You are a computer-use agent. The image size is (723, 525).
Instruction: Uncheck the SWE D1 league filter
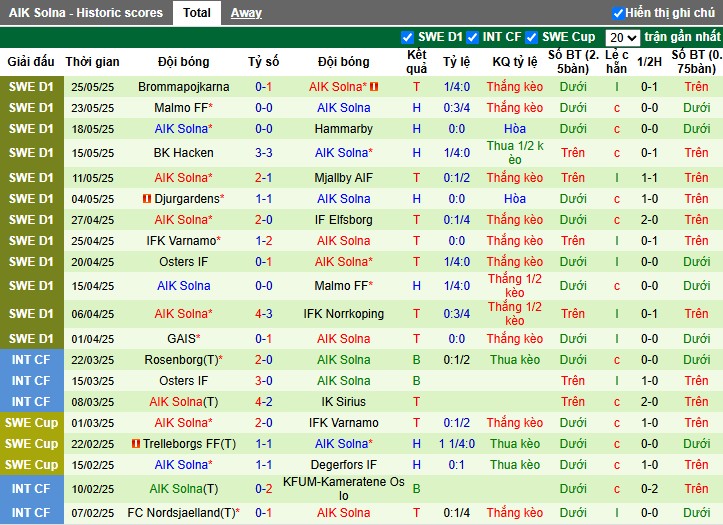pyautogui.click(x=407, y=37)
